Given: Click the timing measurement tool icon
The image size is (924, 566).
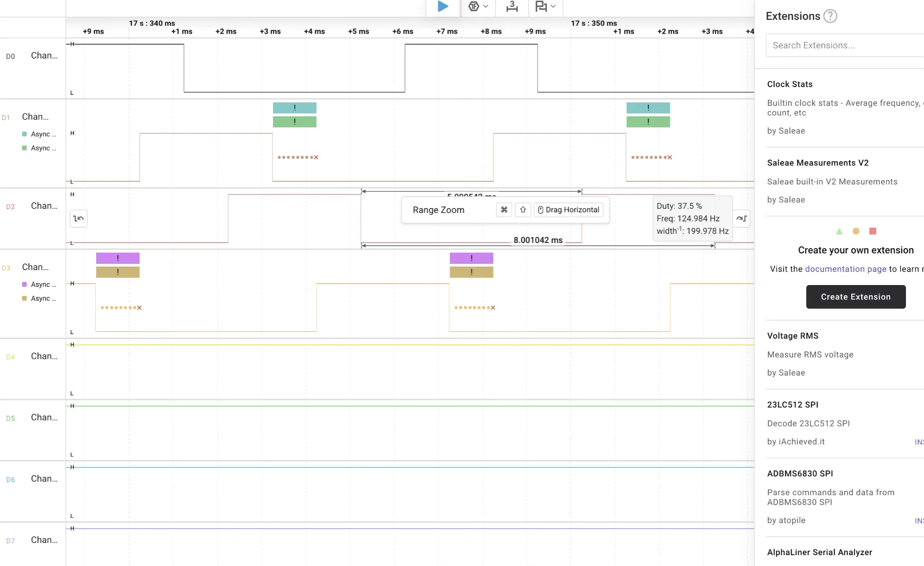Looking at the screenshot, I should [x=512, y=6].
